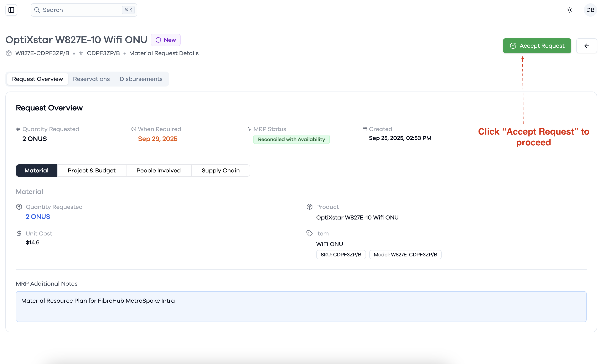Click the ⌘ K shortcut badge
The image size is (600, 364).
tap(128, 10)
